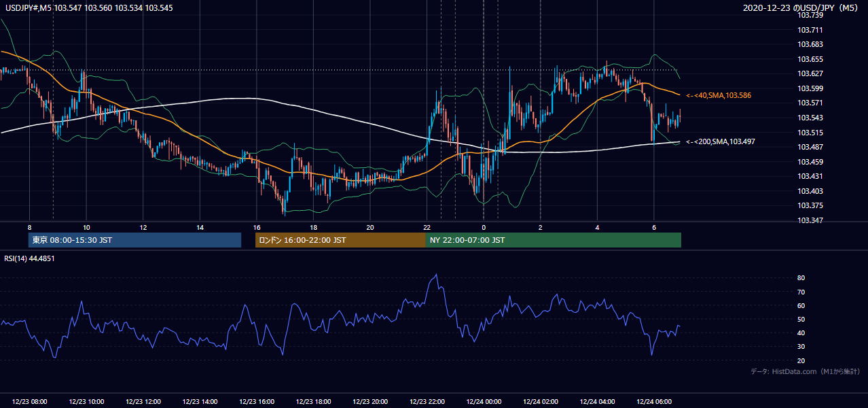This screenshot has height=408, width=868.
Task: Click price axis label 103.571
Action: click(810, 103)
